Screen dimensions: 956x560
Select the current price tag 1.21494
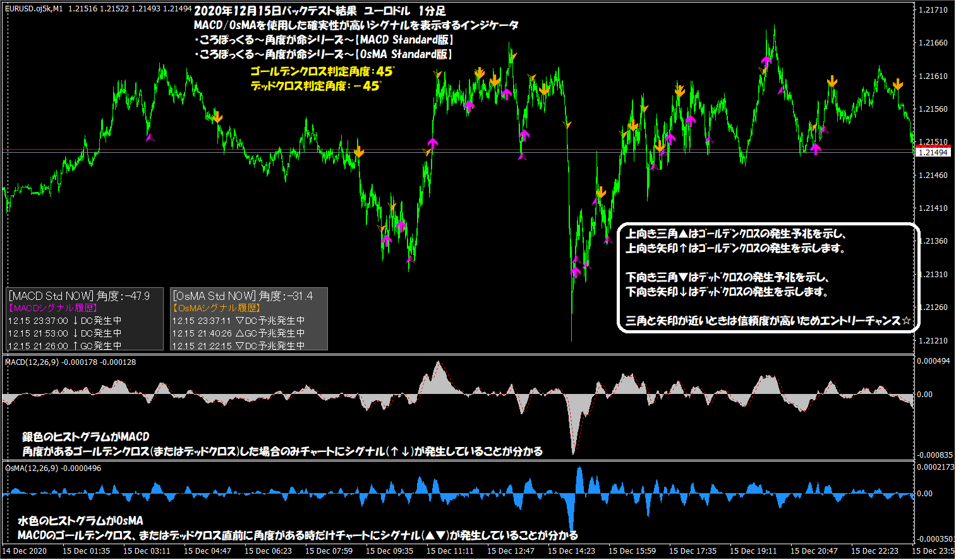933,152
